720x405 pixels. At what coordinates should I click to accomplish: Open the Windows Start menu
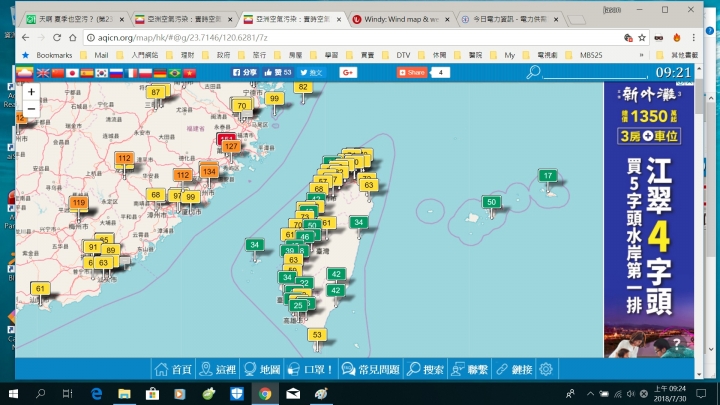(x=13, y=394)
